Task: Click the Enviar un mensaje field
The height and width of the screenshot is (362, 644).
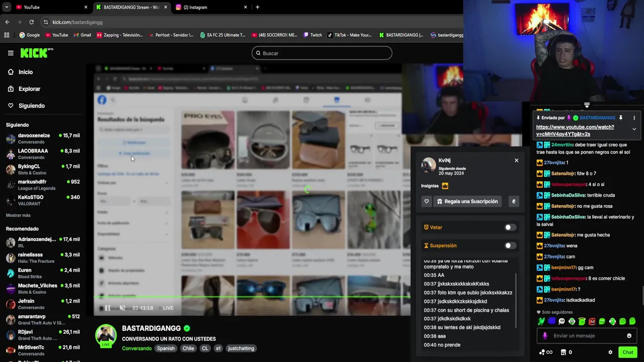Action: point(587,336)
